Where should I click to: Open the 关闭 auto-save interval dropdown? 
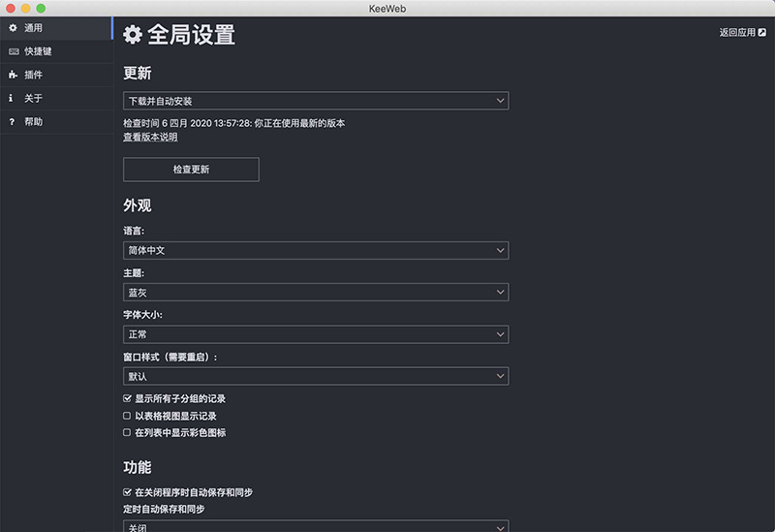[316, 526]
